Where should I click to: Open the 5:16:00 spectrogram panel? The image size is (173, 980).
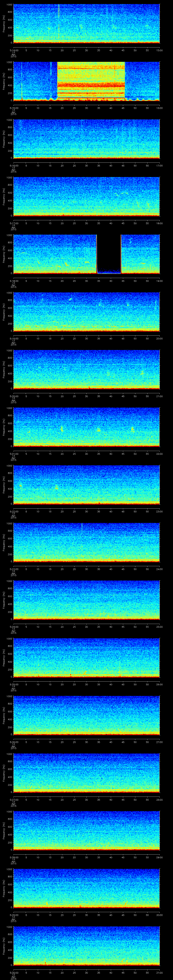[86, 139]
